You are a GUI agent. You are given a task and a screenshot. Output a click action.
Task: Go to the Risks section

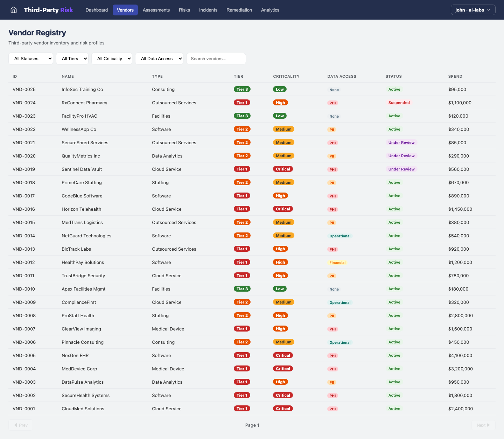coord(184,10)
